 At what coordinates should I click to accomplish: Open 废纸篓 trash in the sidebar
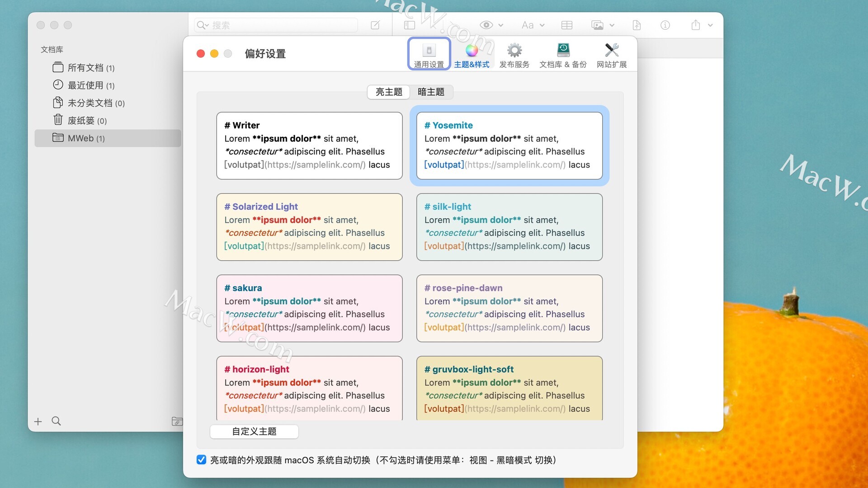pos(108,121)
